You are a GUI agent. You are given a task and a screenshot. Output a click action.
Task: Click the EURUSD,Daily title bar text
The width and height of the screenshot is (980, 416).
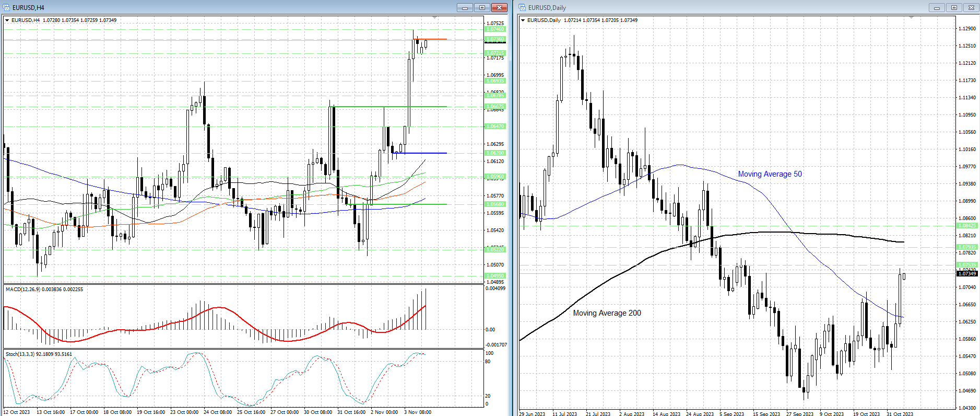click(x=547, y=8)
